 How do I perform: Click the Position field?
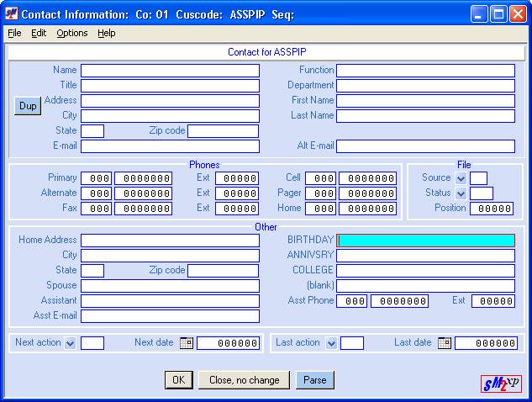coord(492,209)
